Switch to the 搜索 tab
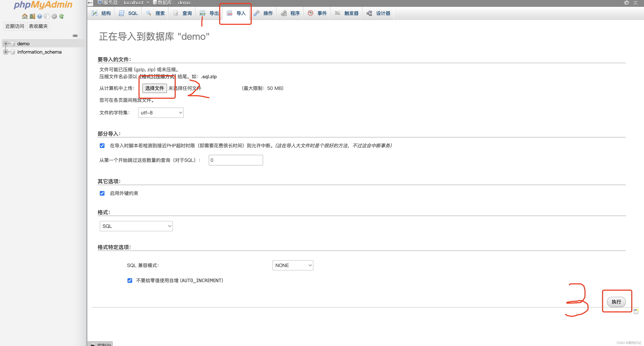This screenshot has width=644, height=346. click(x=155, y=13)
